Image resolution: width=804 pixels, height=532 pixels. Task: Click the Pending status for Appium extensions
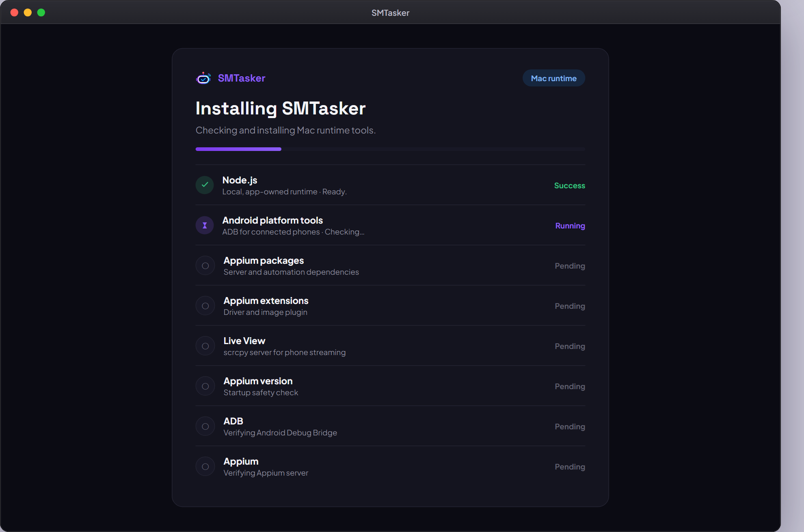click(570, 306)
